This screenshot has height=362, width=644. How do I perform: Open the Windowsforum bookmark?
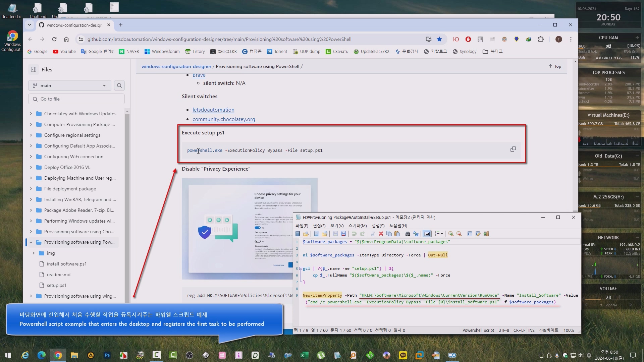[x=162, y=51]
